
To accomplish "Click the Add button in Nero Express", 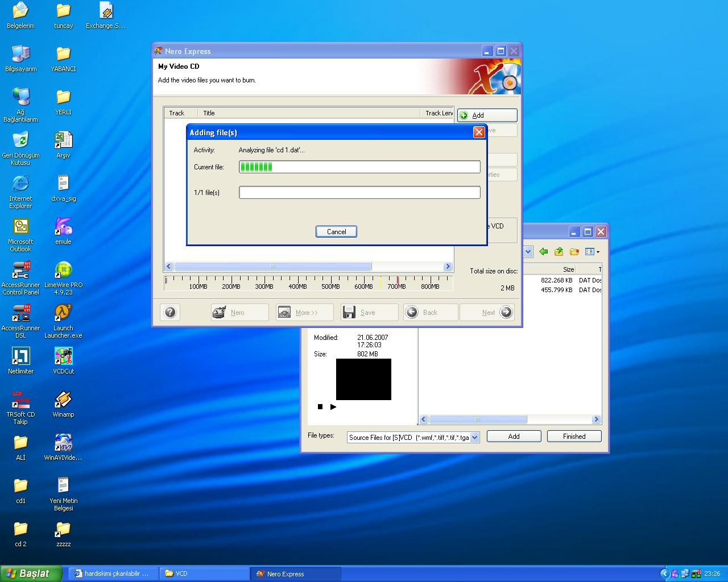I will (x=487, y=115).
